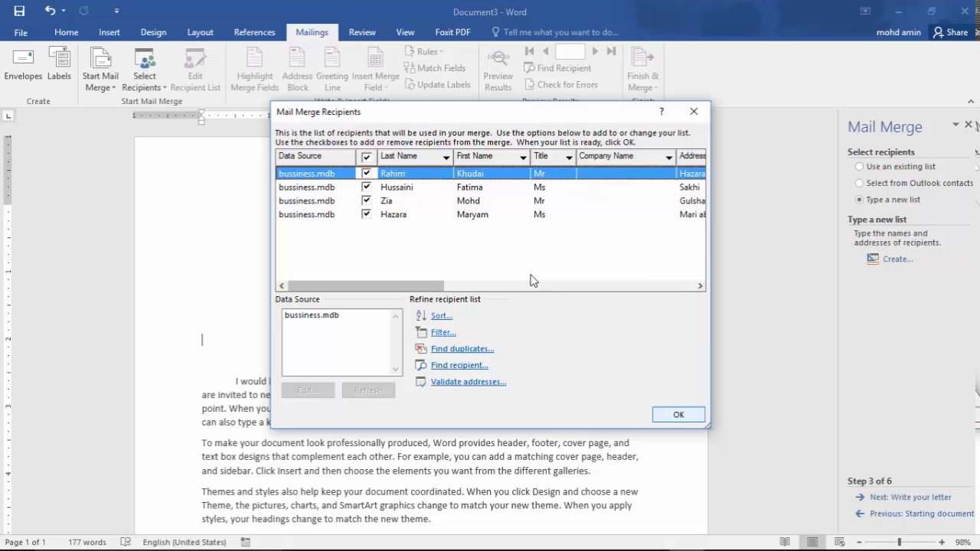The image size is (980, 551).
Task: Open the First Name column dropdown
Action: click(x=523, y=158)
